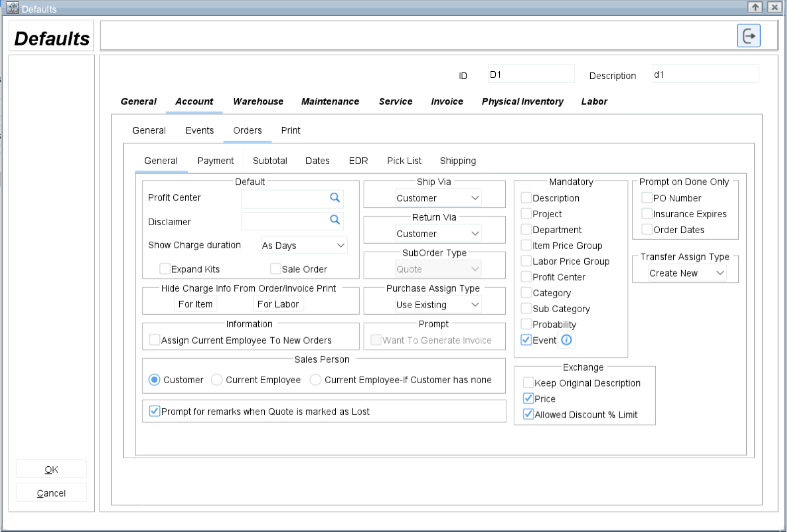Open the Transfer Assign Type dropdown
Viewport: 787px width, 532px height.
point(686,273)
